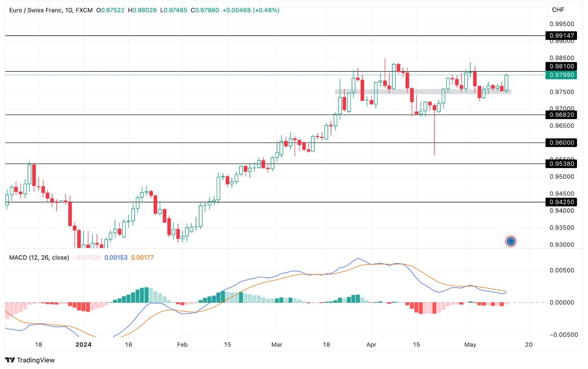Select the Apr label on the time axis
Screen dimensions: 588x369
[x=372, y=344]
